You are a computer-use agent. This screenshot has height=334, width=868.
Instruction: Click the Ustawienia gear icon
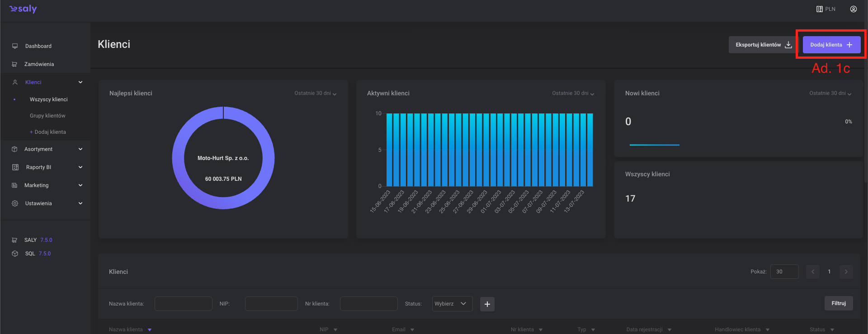15,203
